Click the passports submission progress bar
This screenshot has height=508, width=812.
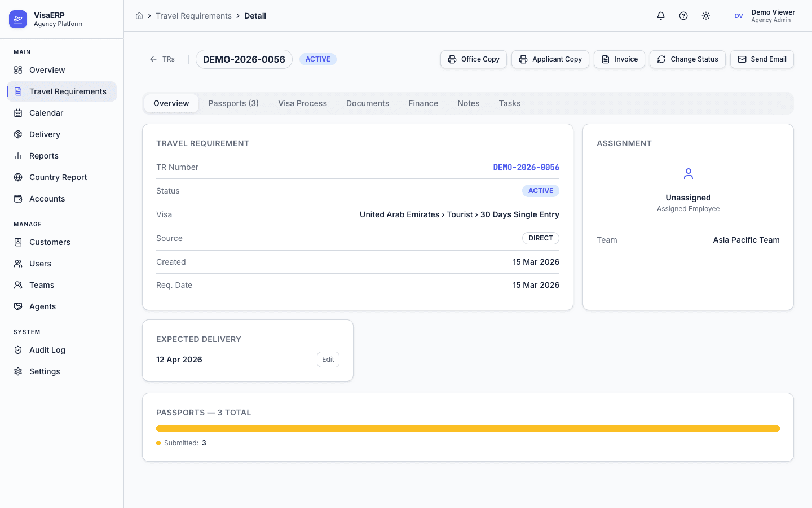pyautogui.click(x=467, y=428)
